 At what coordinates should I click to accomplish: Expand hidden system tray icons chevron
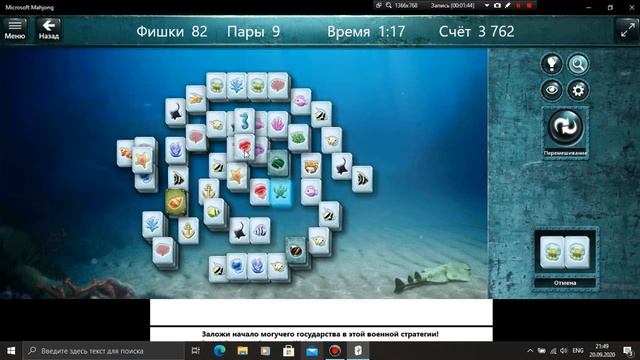[530, 351]
